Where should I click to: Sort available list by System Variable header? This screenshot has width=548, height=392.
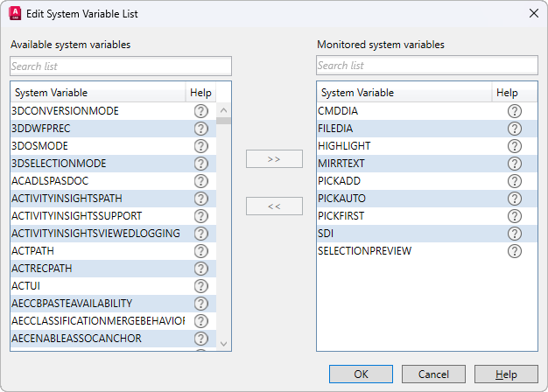click(x=96, y=93)
